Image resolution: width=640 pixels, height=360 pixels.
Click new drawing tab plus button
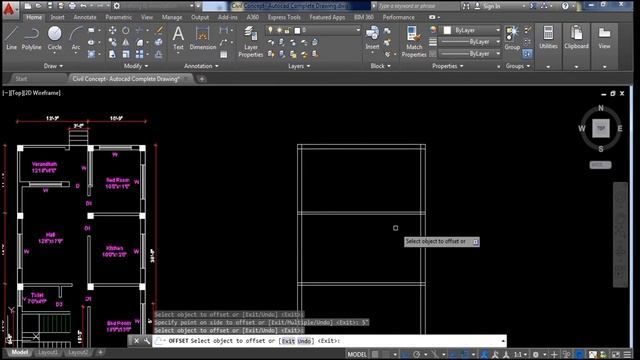[x=202, y=79]
